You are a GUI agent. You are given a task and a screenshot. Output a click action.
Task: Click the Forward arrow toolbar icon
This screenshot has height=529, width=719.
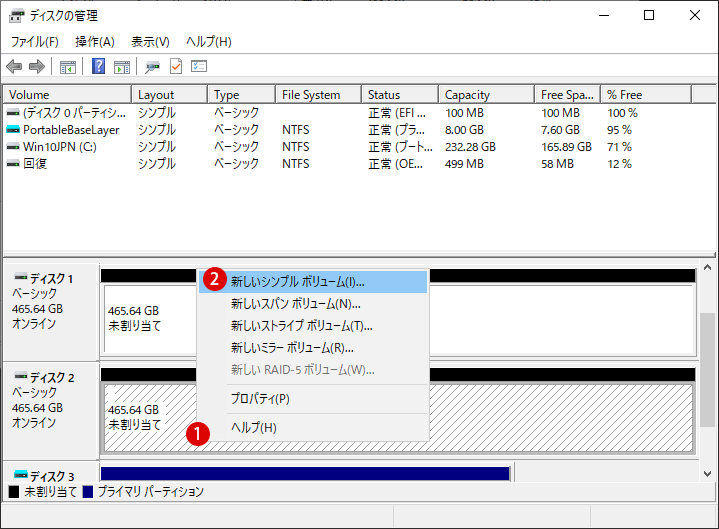(37, 66)
